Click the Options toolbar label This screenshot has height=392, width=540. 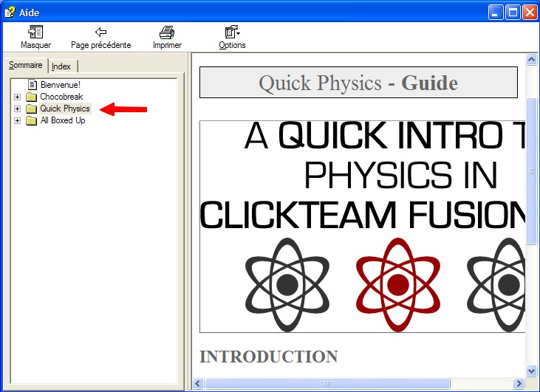click(x=232, y=45)
